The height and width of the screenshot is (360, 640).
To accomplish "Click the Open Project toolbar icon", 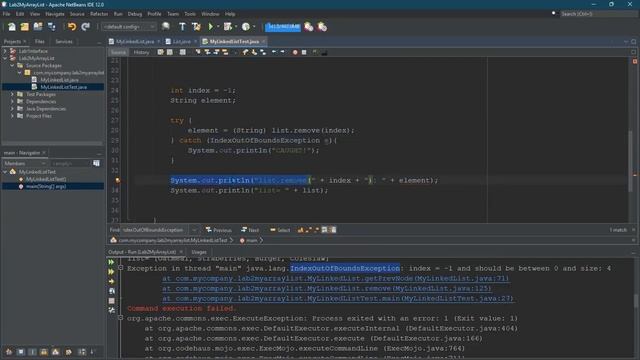I will [38, 27].
